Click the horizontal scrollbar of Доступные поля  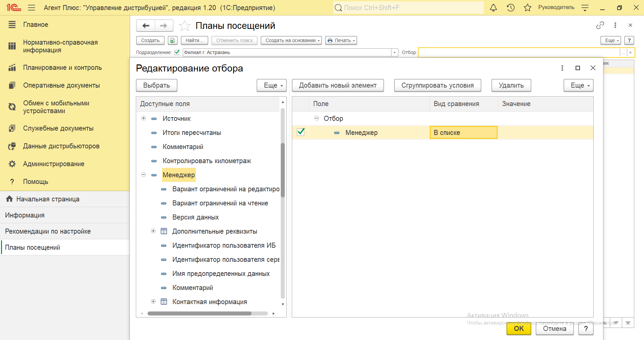pyautogui.click(x=200, y=313)
